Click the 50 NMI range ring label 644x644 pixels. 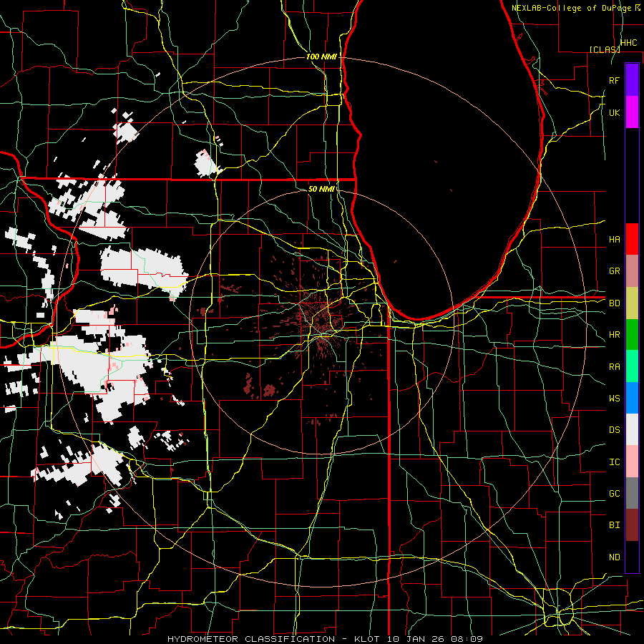(x=321, y=189)
